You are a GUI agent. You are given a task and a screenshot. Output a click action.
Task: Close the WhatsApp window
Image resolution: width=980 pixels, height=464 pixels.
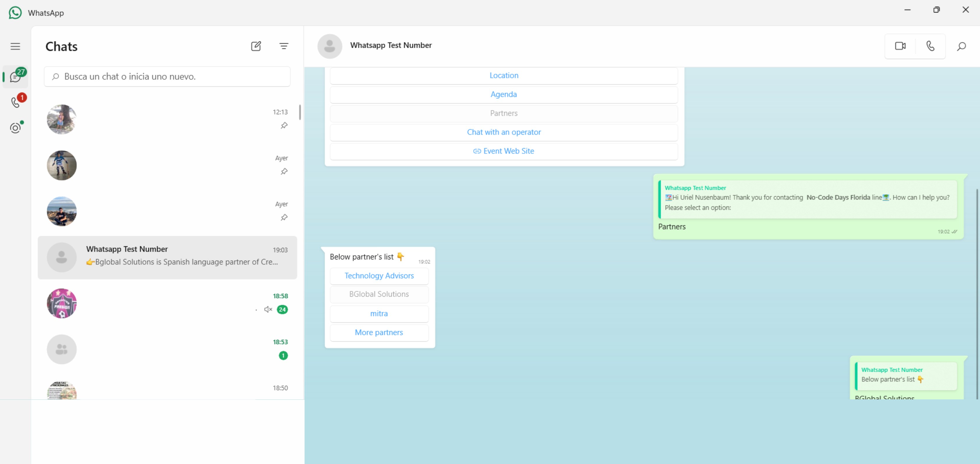pos(965,10)
